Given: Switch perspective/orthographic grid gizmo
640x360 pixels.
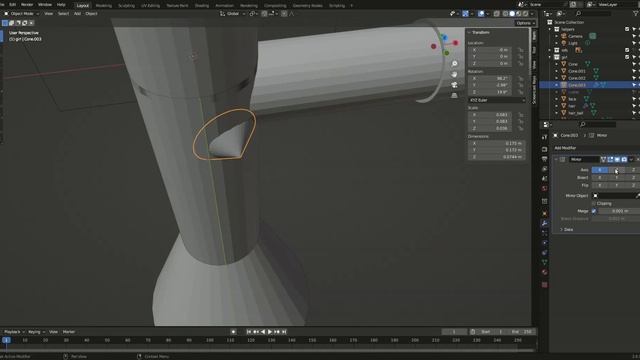Looking at the screenshot, I should (x=454, y=96).
